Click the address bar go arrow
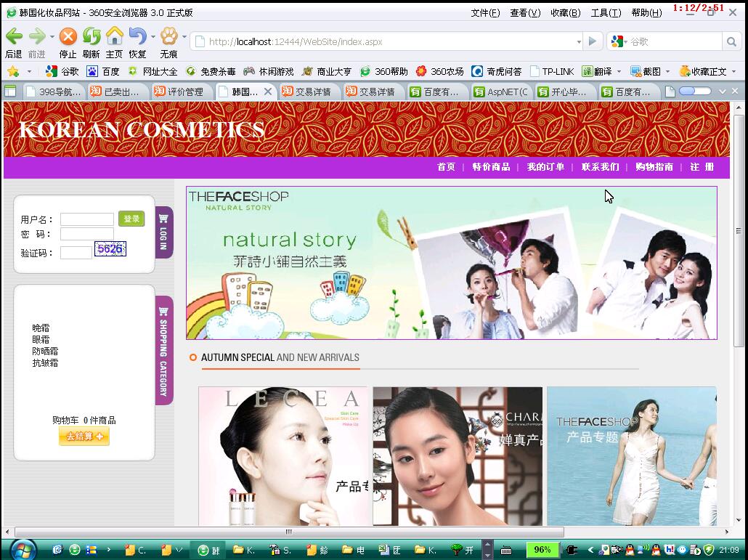This screenshot has height=560, width=748. point(592,41)
